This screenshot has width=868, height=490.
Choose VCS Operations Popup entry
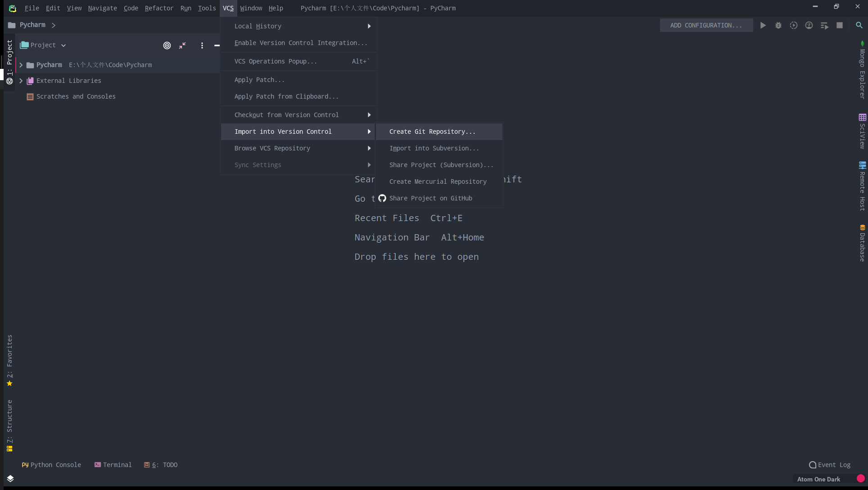(298, 61)
